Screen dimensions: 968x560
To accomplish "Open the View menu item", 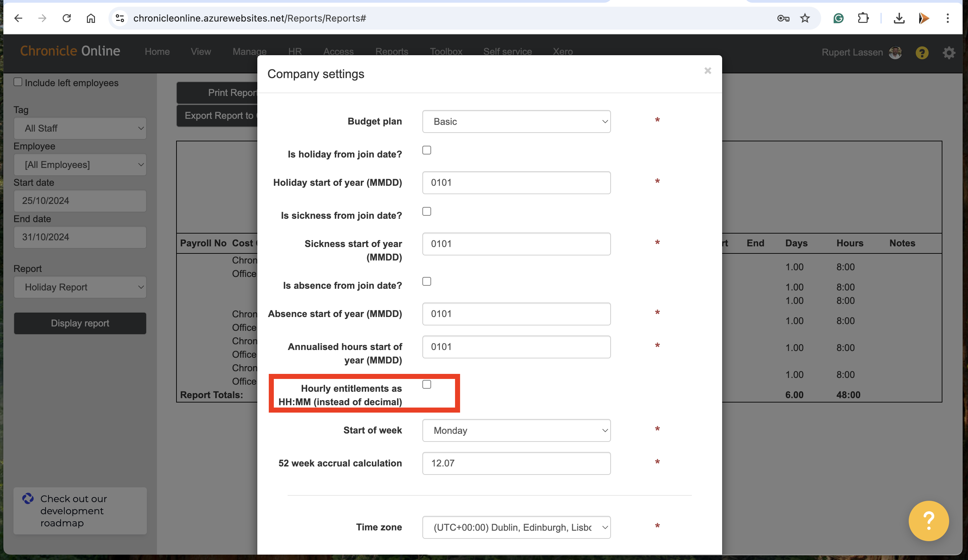I will pos(201,51).
